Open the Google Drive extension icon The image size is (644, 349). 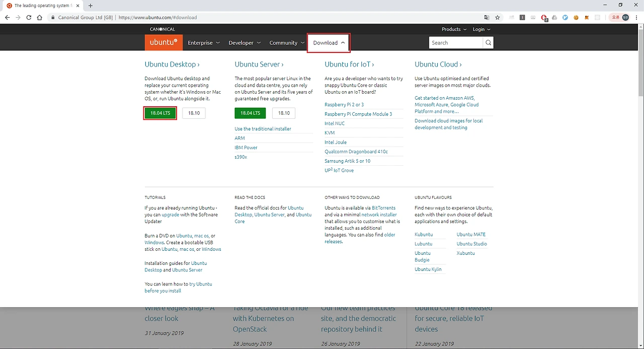pos(554,17)
